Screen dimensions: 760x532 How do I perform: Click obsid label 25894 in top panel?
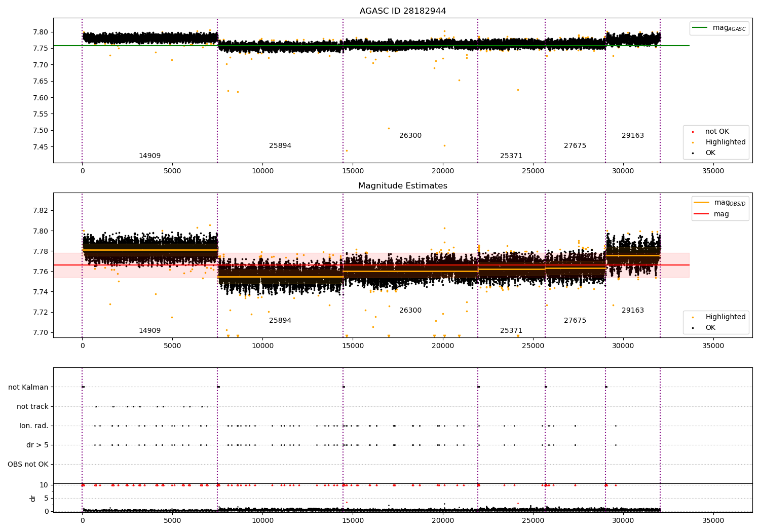(280, 146)
